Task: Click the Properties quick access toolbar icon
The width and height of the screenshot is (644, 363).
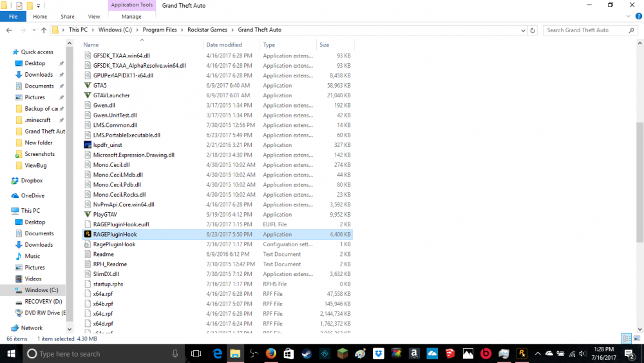Action: [x=19, y=6]
